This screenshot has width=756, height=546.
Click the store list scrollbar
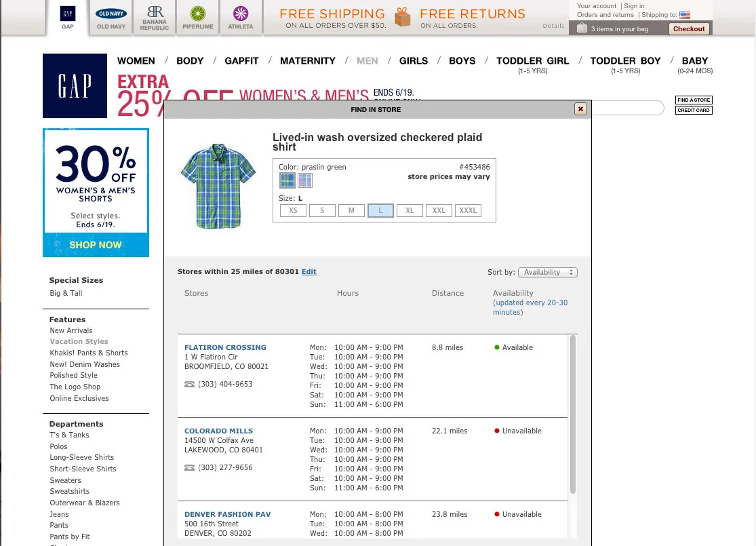[573, 414]
